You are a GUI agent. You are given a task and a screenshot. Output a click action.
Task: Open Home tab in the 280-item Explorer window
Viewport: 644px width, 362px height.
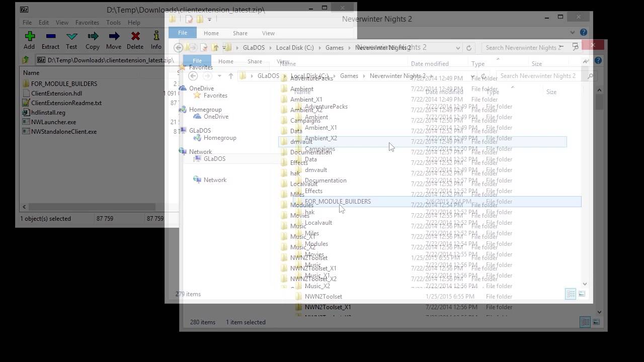pos(226,61)
